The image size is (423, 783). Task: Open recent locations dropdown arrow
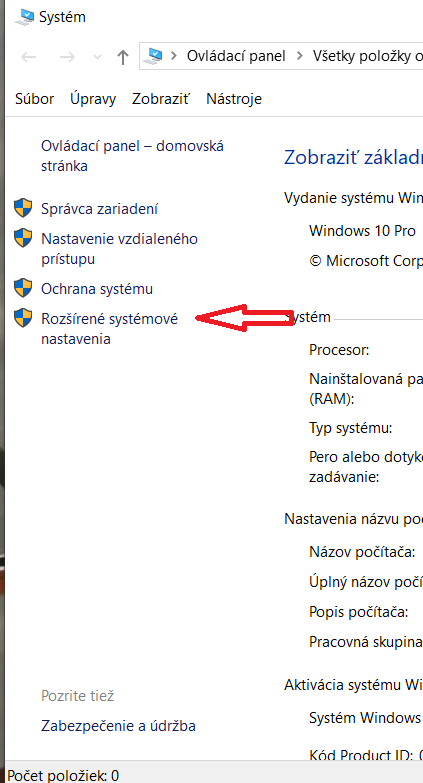pyautogui.click(x=97, y=57)
